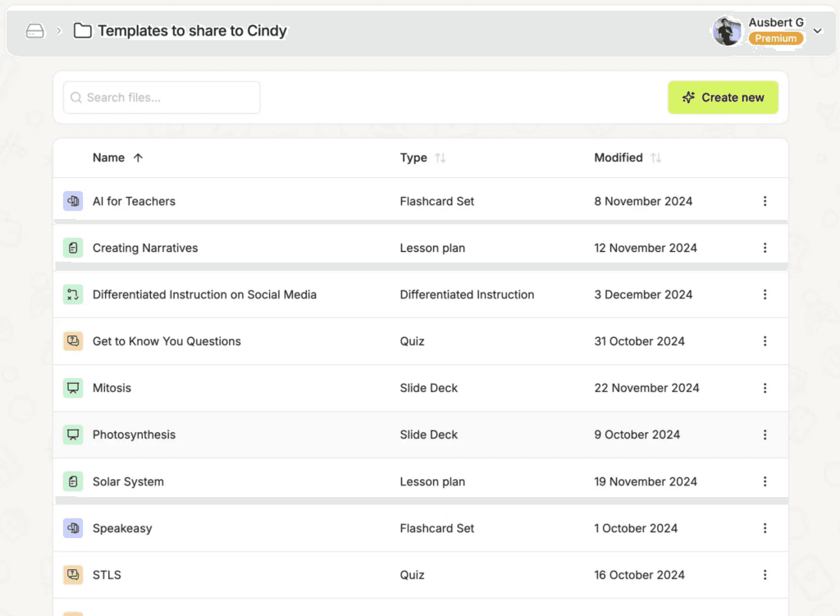This screenshot has height=616, width=840.
Task: Open the Get to Know You Questions file
Action: [167, 341]
